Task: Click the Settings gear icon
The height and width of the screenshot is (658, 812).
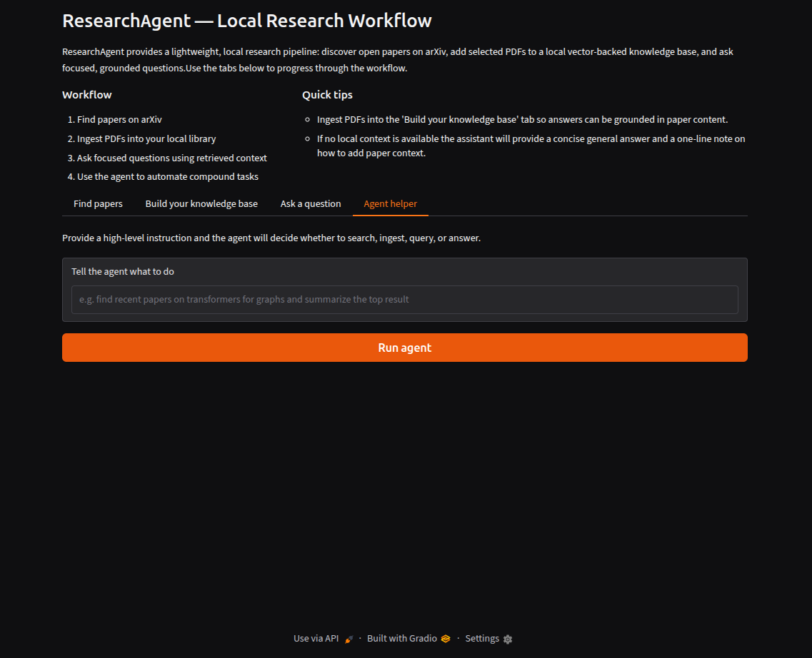Action: 508,639
